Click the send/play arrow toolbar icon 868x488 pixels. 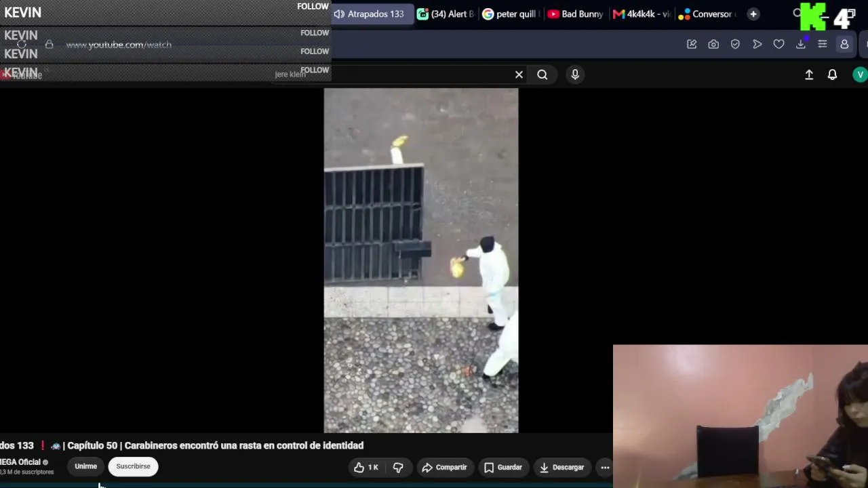click(x=757, y=44)
